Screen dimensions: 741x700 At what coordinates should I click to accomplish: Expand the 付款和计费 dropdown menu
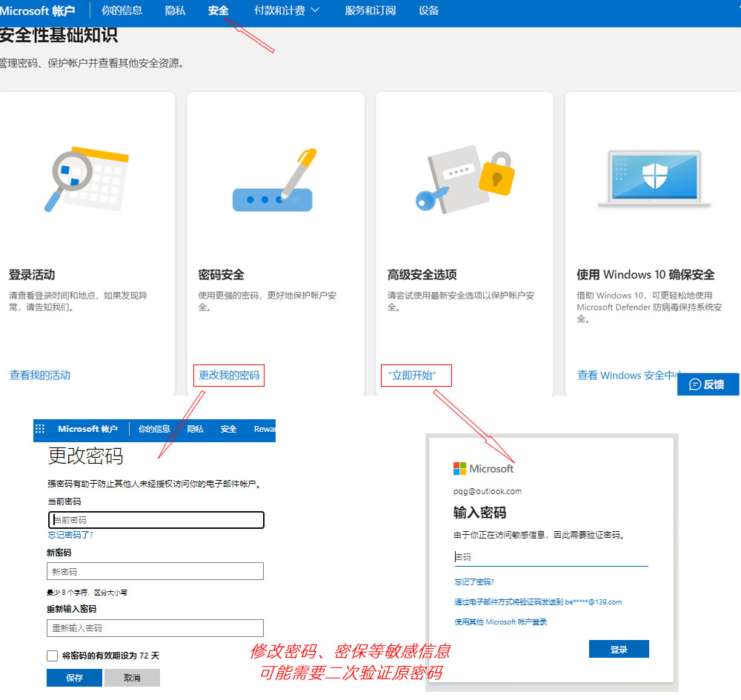pyautogui.click(x=286, y=10)
